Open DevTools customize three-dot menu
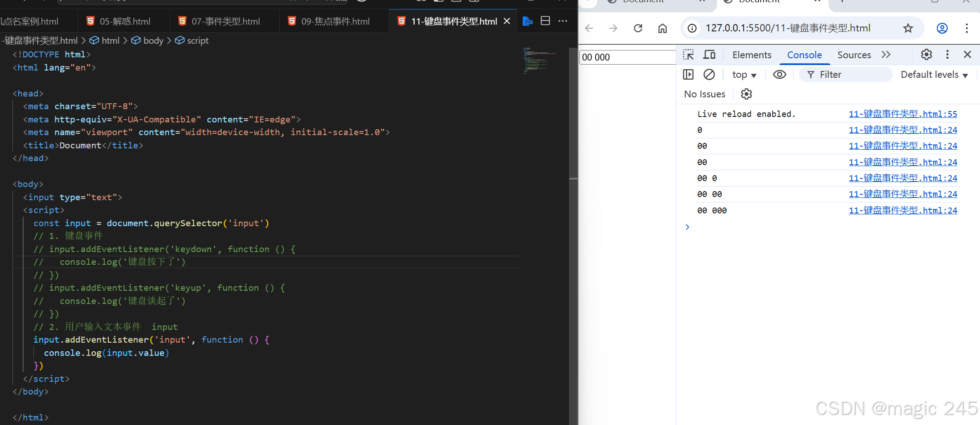This screenshot has width=980, height=425. 947,55
